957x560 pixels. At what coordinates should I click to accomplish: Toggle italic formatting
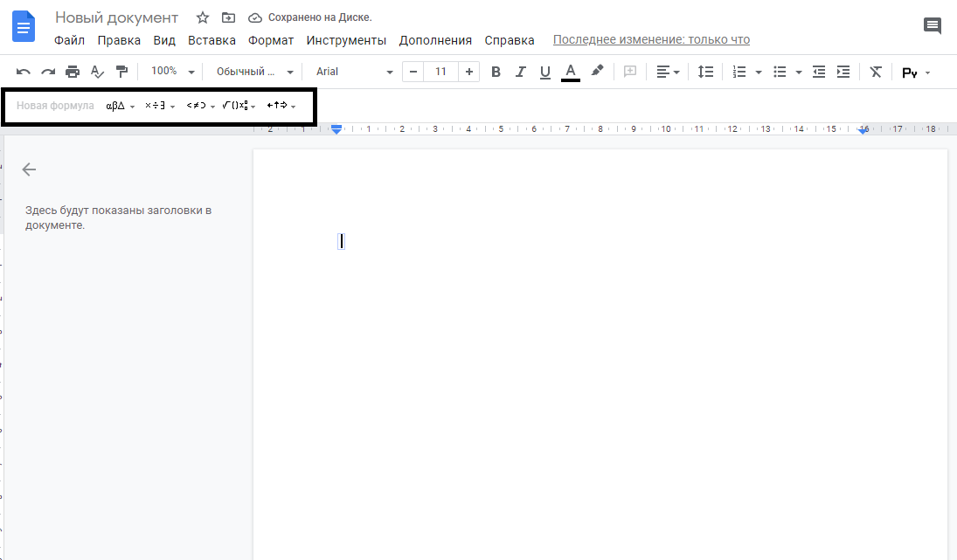click(x=521, y=72)
